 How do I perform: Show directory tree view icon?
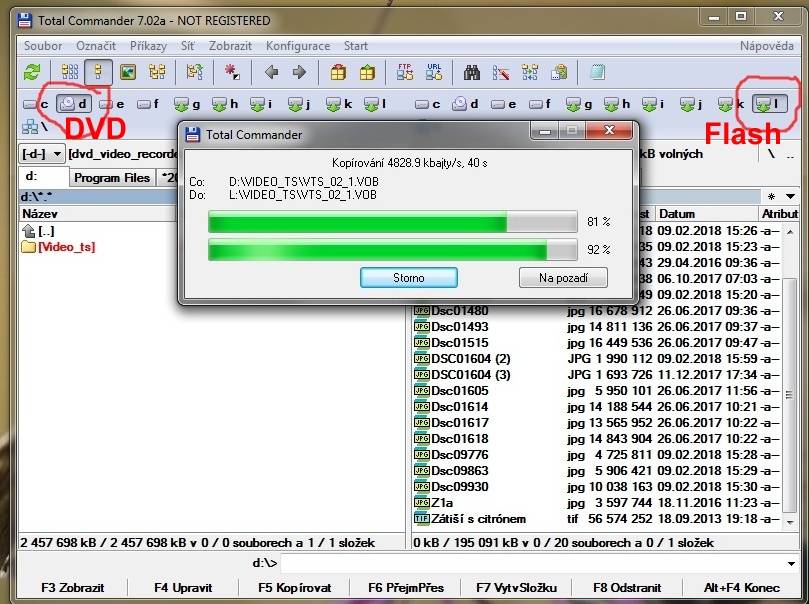coord(157,72)
